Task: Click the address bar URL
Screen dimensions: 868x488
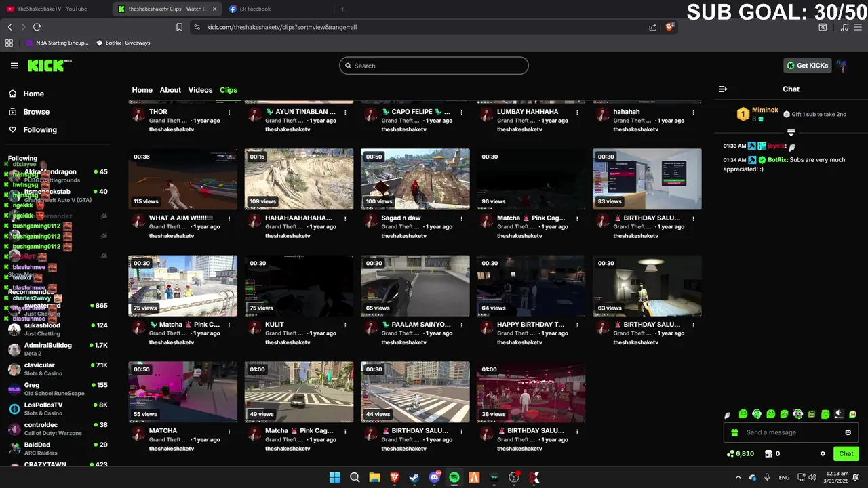Action: pos(281,27)
